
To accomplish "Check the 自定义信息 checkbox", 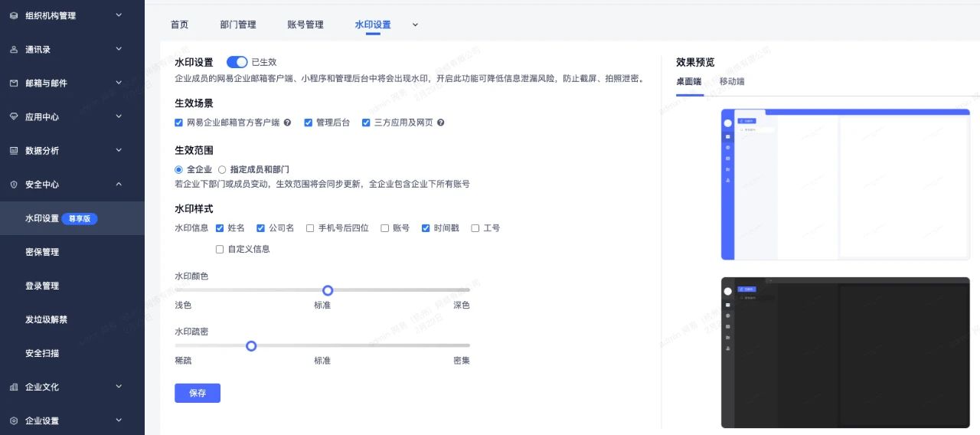I will tap(220, 249).
